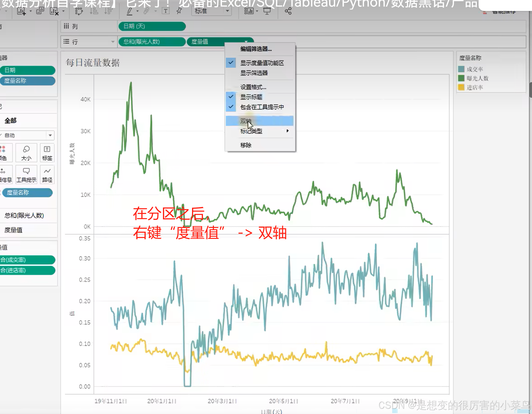
Task: Choose 移除 in the context menu
Action: pyautogui.click(x=245, y=145)
